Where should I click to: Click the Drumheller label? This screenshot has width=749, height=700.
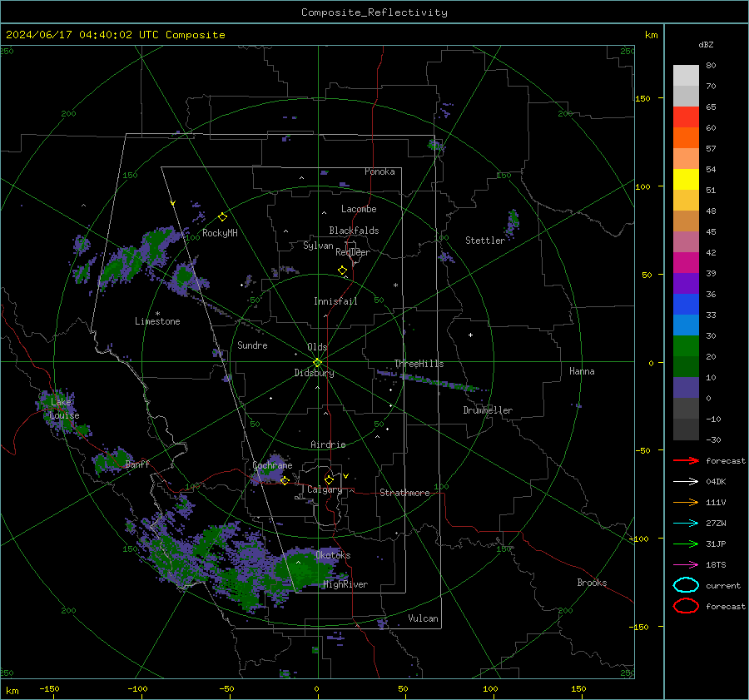(488, 410)
